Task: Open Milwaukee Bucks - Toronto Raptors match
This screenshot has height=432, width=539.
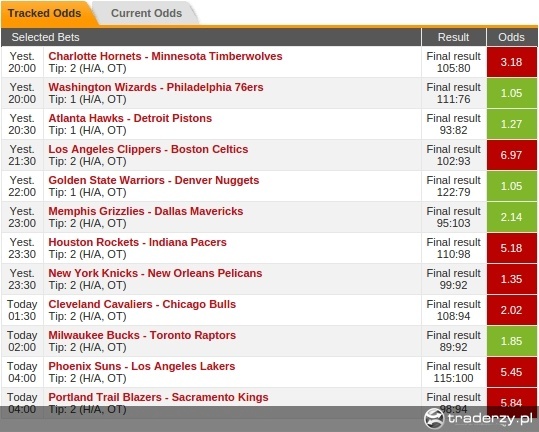Action: pos(142,335)
